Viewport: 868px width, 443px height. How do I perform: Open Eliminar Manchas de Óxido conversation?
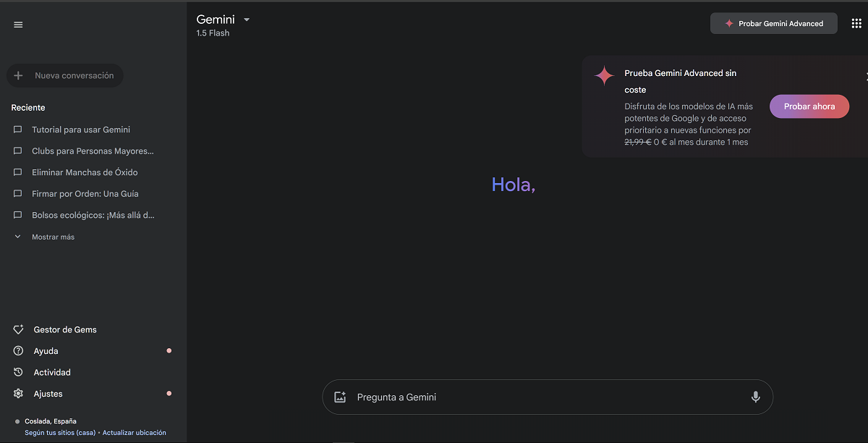[85, 172]
